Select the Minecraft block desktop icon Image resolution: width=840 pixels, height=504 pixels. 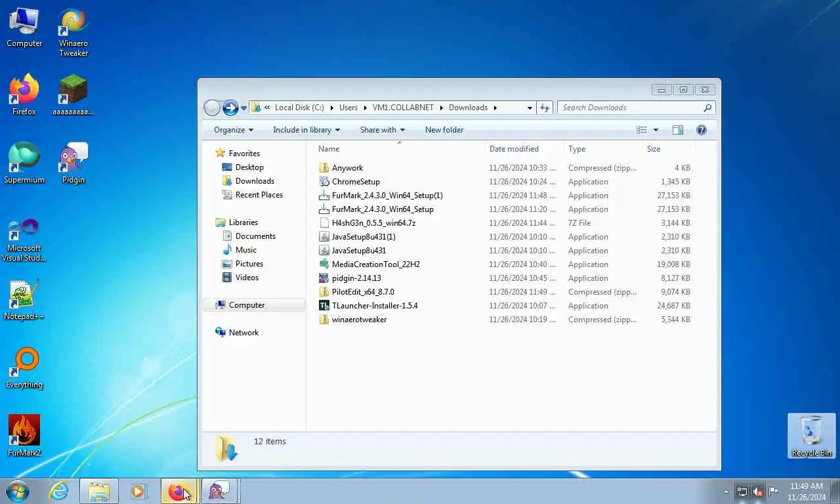[x=73, y=95]
